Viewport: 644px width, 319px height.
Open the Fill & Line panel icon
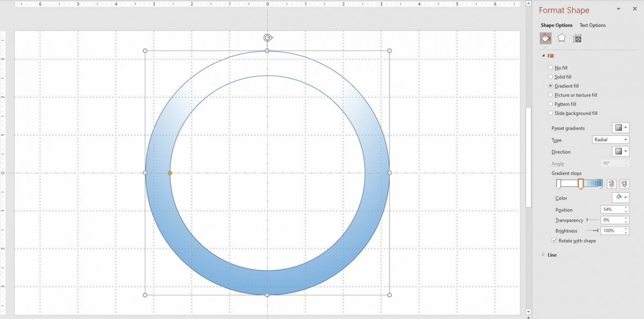click(x=545, y=38)
